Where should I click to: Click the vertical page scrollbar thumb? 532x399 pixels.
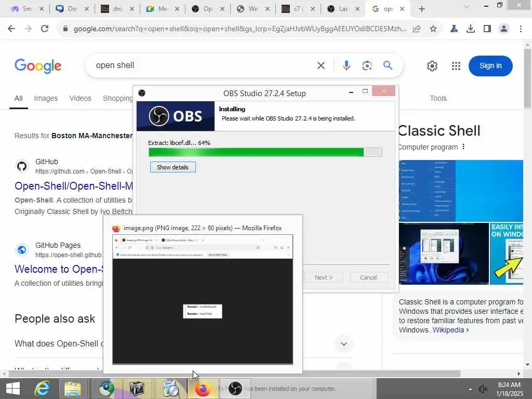(527, 79)
